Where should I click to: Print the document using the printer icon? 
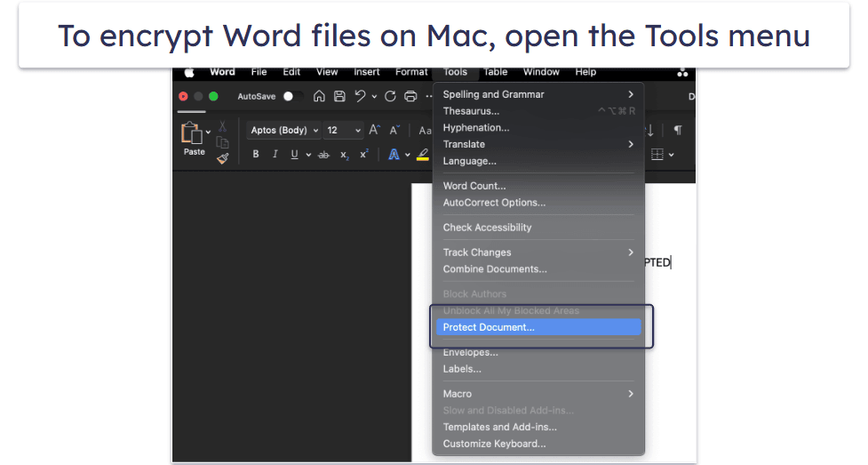coord(410,96)
